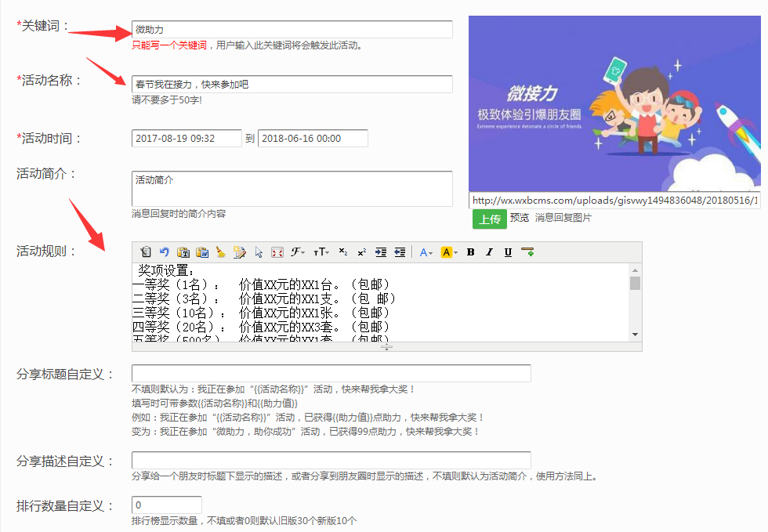Viewport: 768px width, 532px height.
Task: Click the rule editor scrollbar thumb
Action: click(636, 284)
